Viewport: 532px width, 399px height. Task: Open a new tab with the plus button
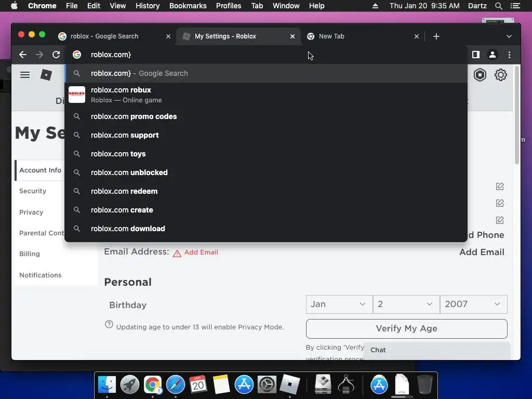coord(436,36)
